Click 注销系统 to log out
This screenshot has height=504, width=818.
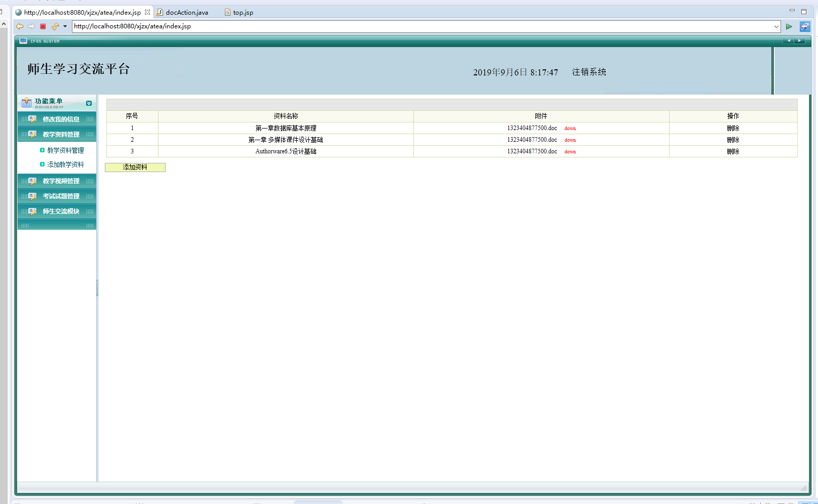click(589, 72)
